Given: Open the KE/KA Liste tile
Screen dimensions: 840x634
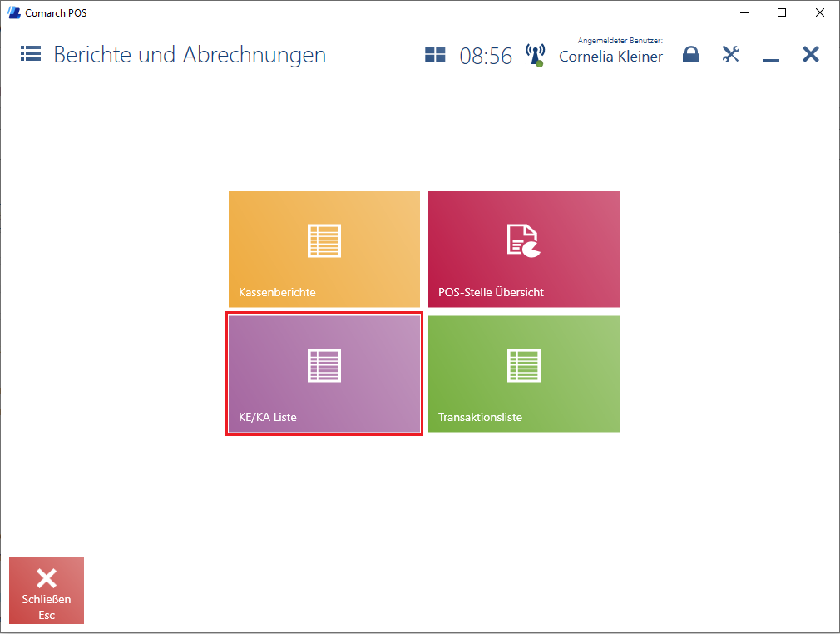Looking at the screenshot, I should tap(324, 374).
